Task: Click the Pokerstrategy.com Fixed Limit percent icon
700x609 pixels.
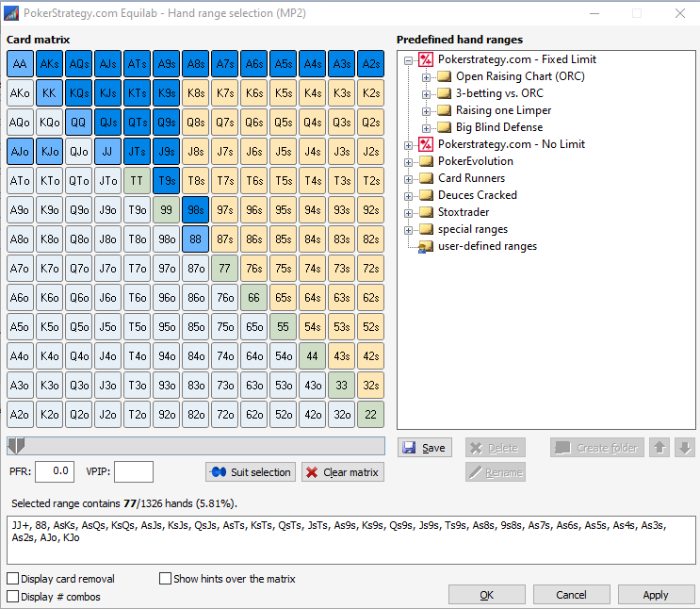Action: click(426, 59)
